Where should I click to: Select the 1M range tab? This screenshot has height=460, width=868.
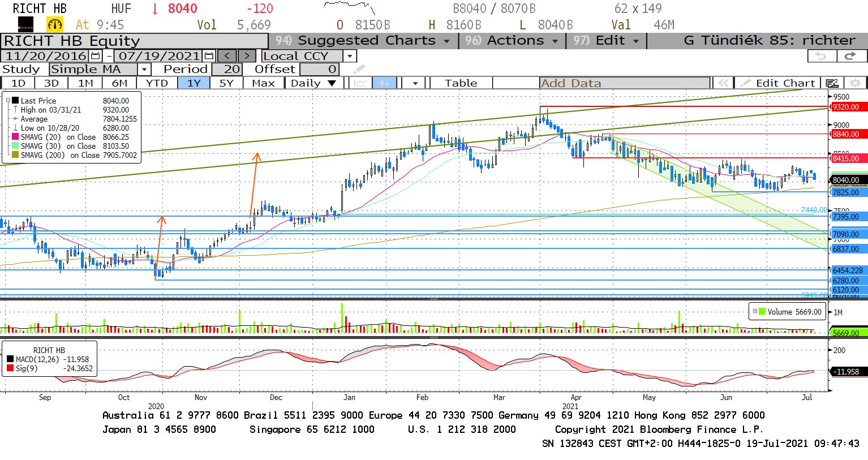(x=85, y=83)
